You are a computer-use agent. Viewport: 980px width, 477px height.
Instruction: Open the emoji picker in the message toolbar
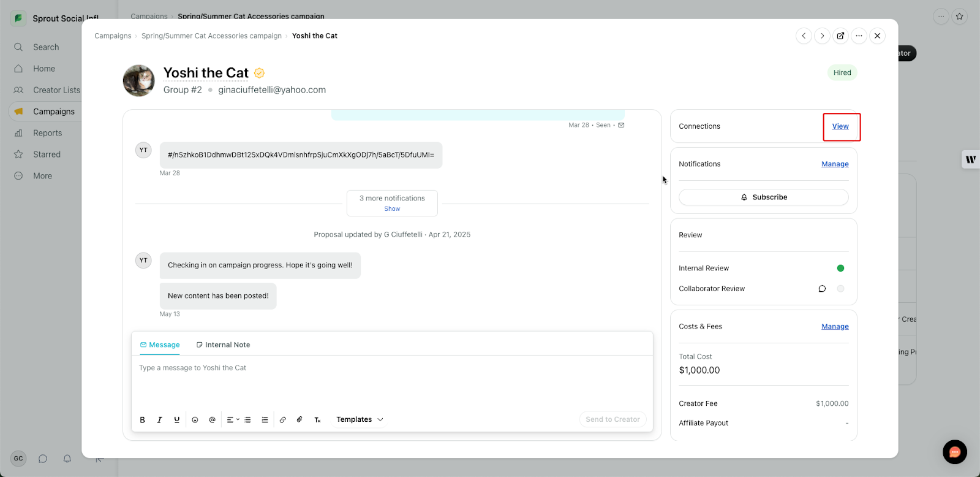[x=195, y=420]
